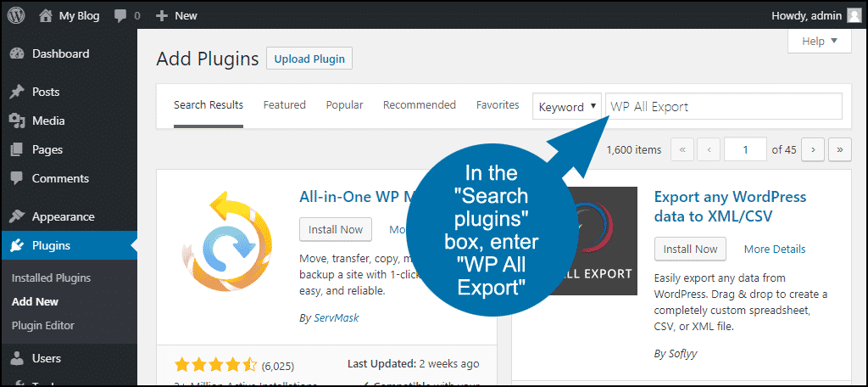Click the Appearance brush icon
This screenshot has height=387, width=868.
(18, 216)
